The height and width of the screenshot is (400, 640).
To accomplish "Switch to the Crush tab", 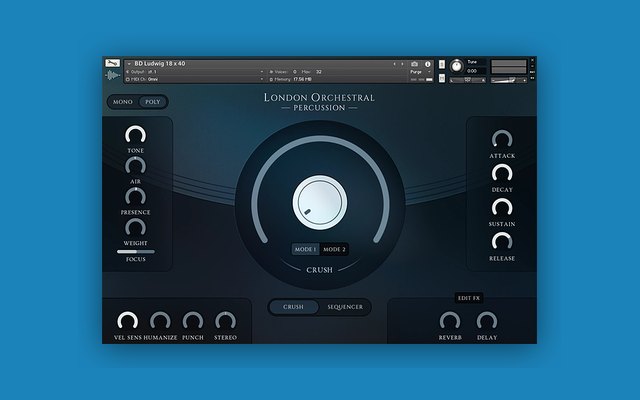I will (x=293, y=307).
